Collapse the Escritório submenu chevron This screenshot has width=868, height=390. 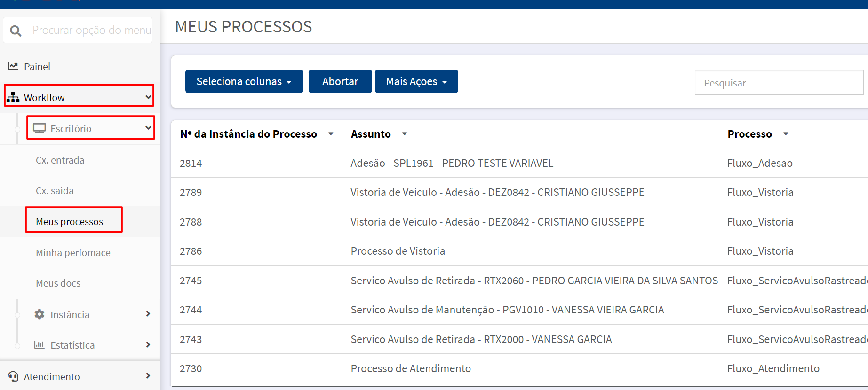pyautogui.click(x=148, y=128)
